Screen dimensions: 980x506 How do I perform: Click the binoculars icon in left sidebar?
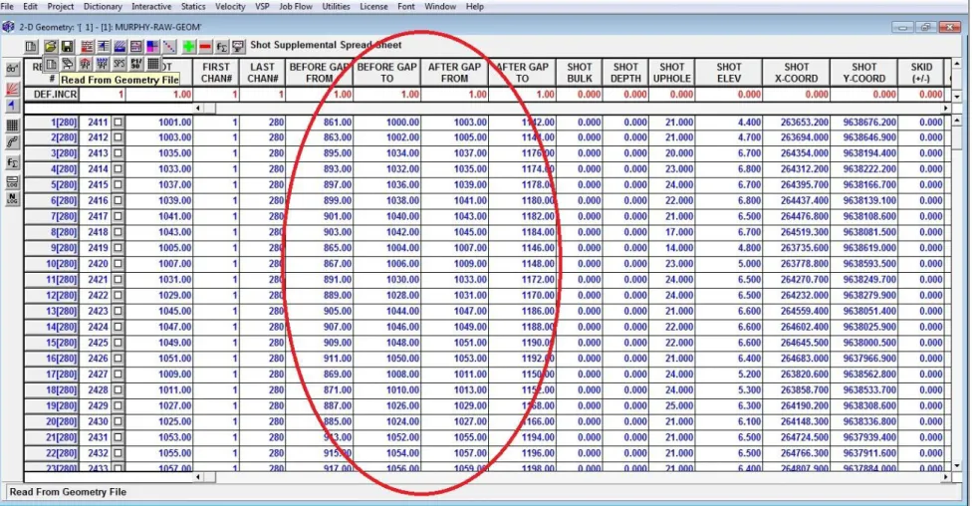(x=13, y=68)
